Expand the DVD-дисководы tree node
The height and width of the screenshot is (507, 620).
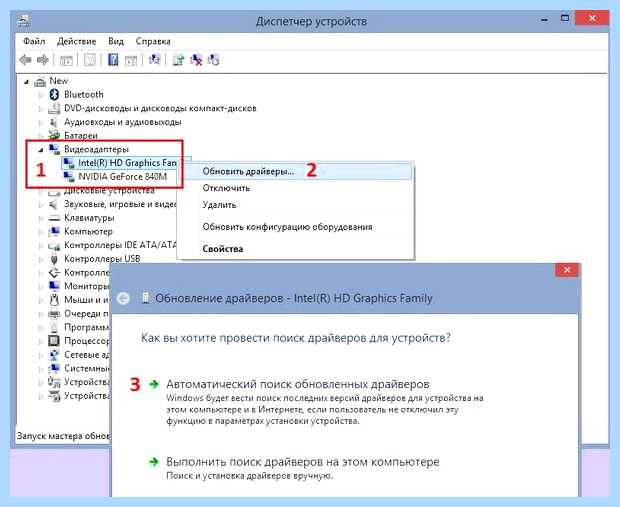pos(40,109)
